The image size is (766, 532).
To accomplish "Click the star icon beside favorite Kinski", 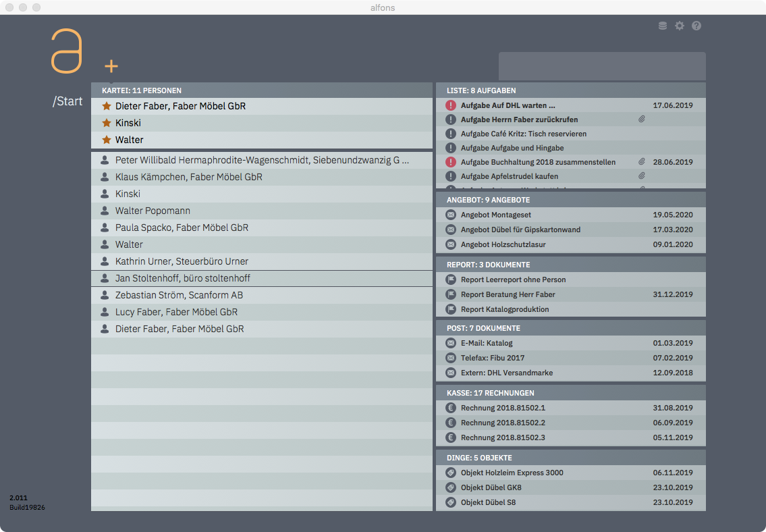I will 106,123.
